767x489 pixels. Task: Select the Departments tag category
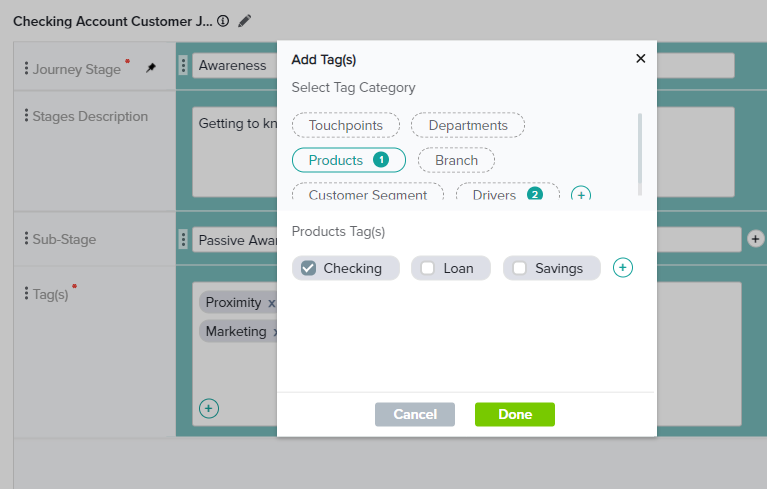pyautogui.click(x=468, y=125)
